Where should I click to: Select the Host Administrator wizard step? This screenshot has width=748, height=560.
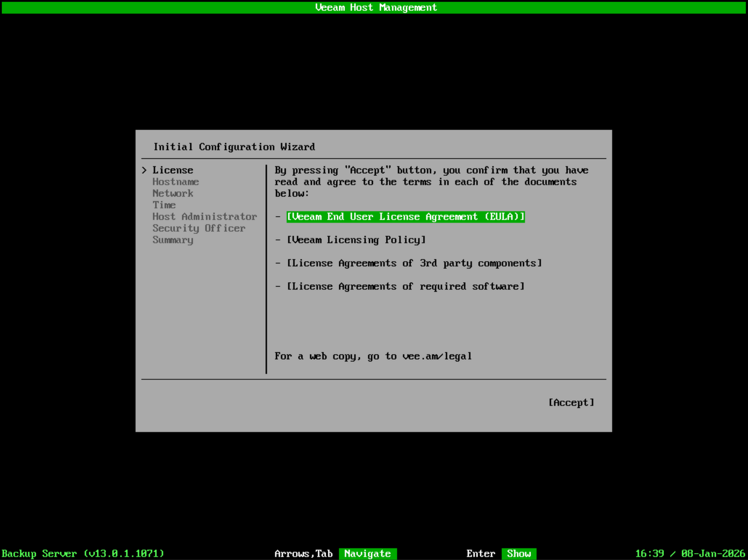pos(205,217)
